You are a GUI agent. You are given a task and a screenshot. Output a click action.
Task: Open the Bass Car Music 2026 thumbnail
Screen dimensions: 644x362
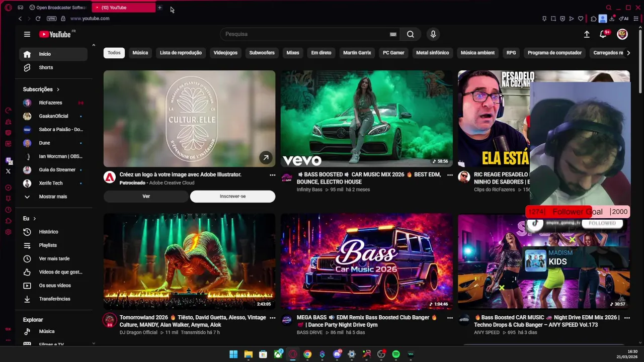(x=367, y=261)
